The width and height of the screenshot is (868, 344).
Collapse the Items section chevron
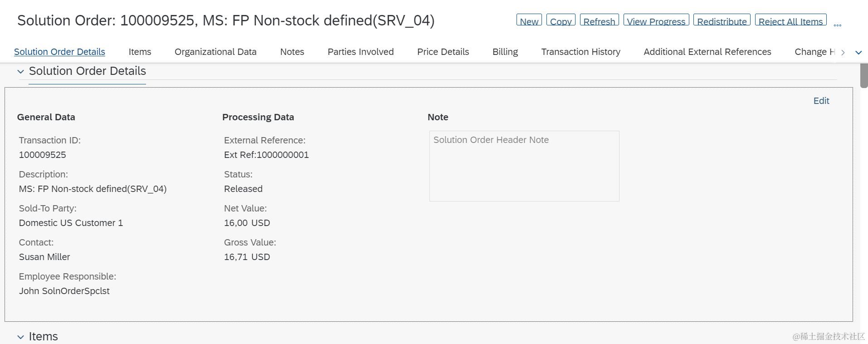(21, 337)
